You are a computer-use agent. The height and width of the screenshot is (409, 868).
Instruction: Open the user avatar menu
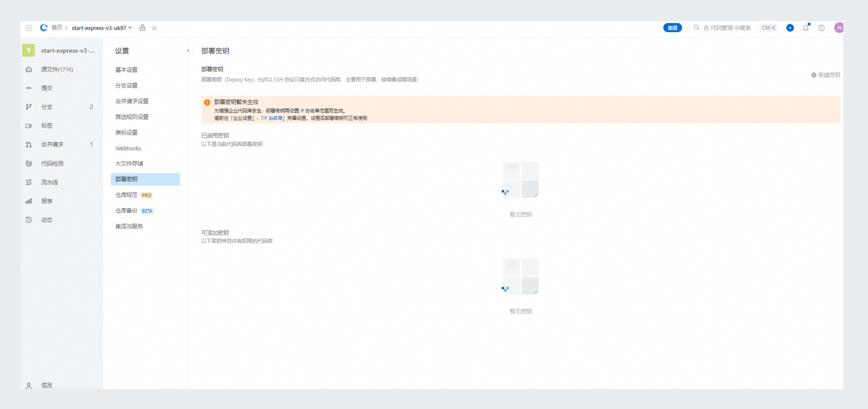tap(839, 28)
